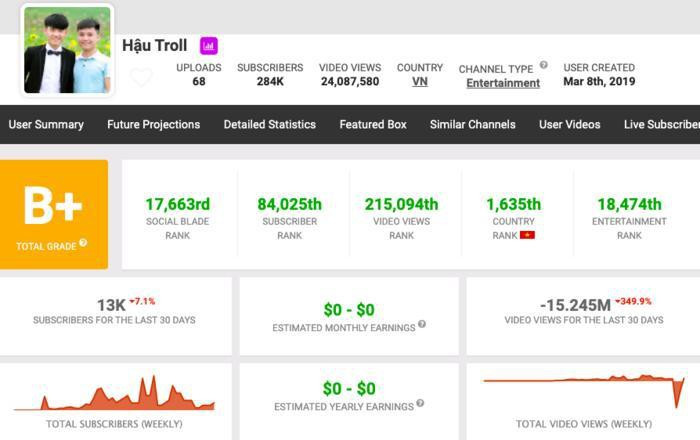Switch to the Future Projections tab

pyautogui.click(x=153, y=125)
